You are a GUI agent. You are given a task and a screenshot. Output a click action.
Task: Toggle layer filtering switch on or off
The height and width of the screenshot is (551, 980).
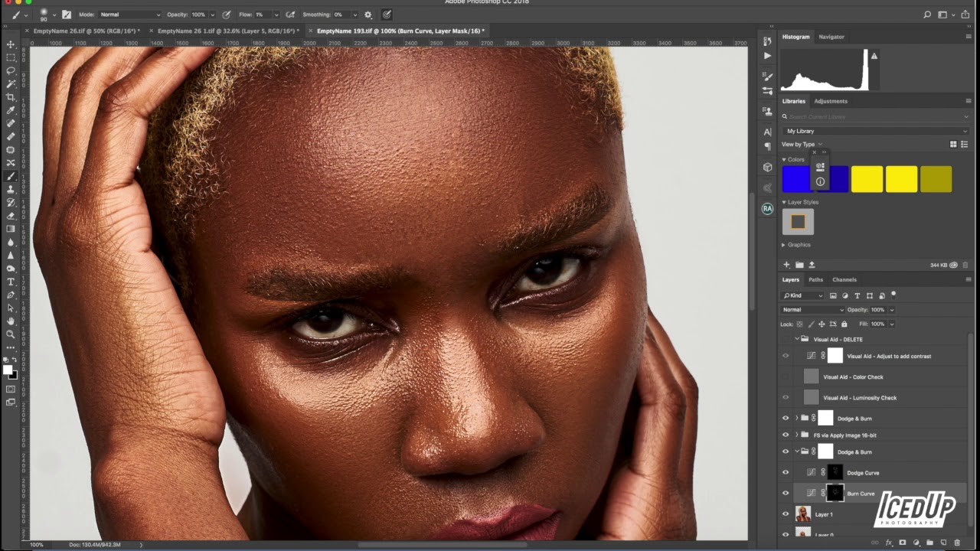tap(893, 295)
